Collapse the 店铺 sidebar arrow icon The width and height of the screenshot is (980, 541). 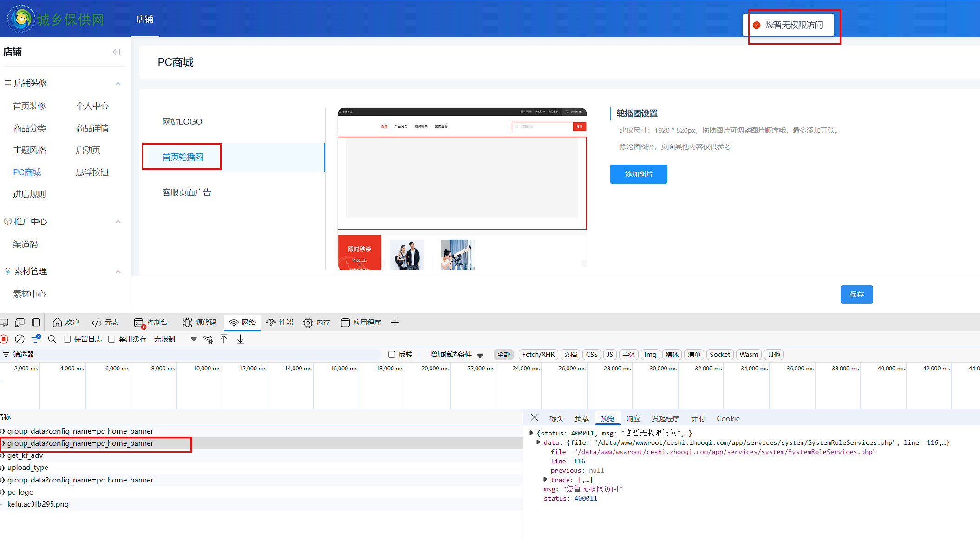(117, 52)
